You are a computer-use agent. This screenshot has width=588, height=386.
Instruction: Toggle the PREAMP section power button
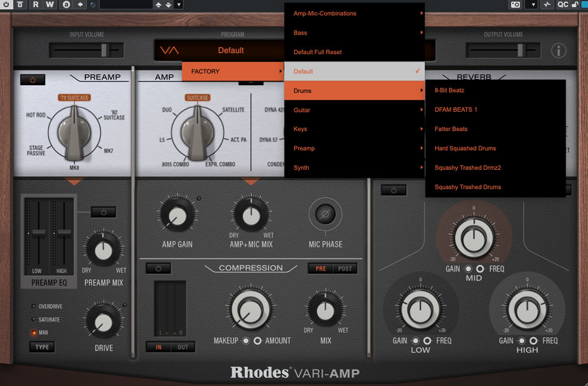pyautogui.click(x=32, y=79)
